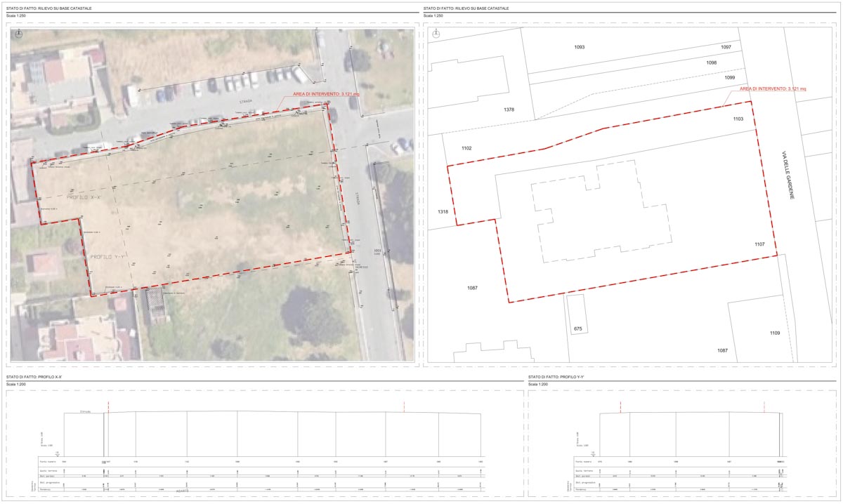Click parcel number 1107

point(759,244)
